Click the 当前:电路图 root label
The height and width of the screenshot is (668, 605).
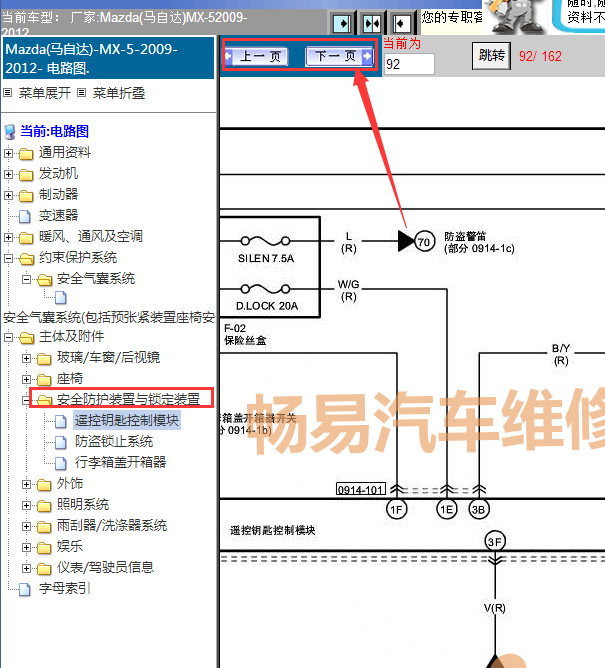point(55,131)
